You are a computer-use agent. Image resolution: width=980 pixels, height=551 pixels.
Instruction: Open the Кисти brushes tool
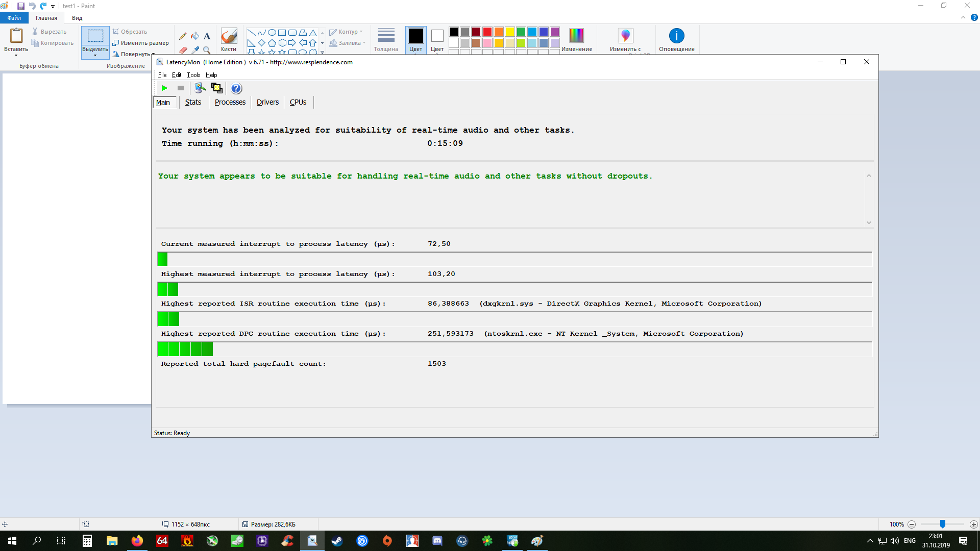(x=229, y=40)
